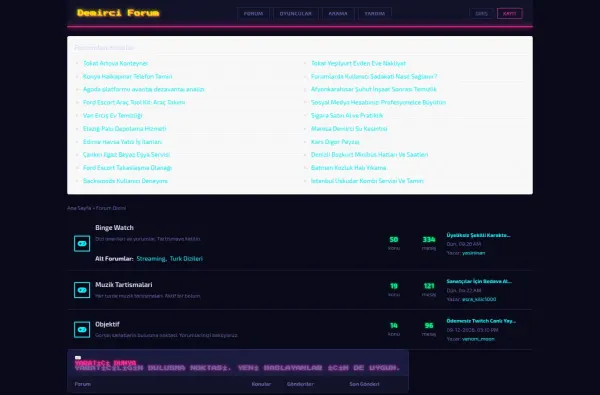Open Sigara Satın Al ve Pratiklik link
Screen dimensions: 600x395
click(347, 115)
